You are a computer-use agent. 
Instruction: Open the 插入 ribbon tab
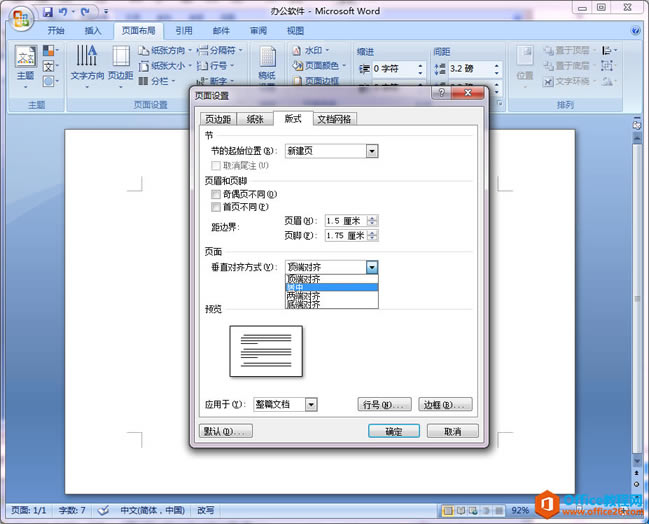[x=93, y=31]
